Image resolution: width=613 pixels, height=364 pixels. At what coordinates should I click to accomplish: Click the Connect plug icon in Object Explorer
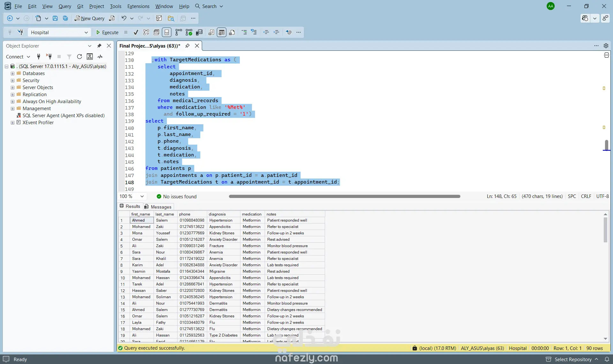coord(39,57)
